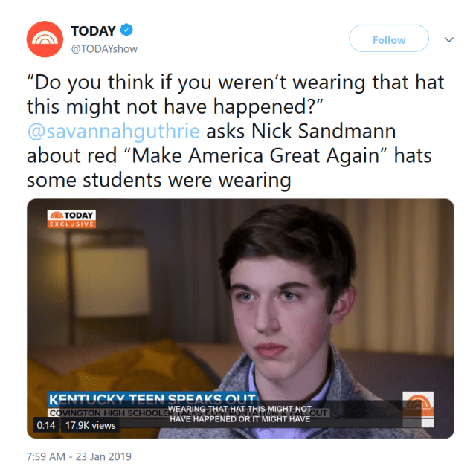Viewport: 476px width, 469px height.
Task: Click the 17.9K views counter
Action: point(91,425)
